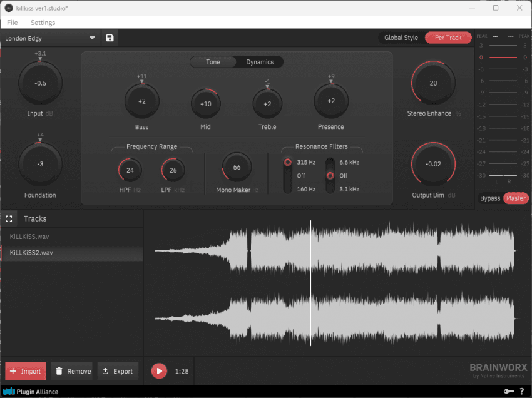Select the 315 Hz resonance filter
The height and width of the screenshot is (398, 532).
pos(306,162)
